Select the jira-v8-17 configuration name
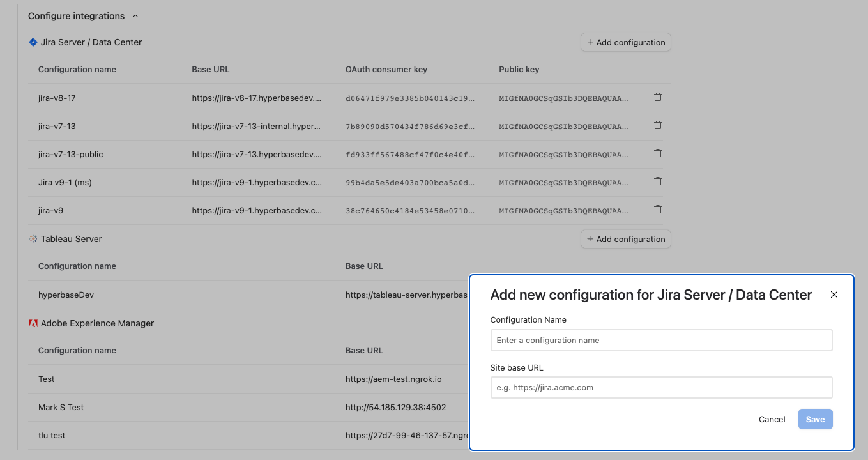Screen dimensions: 868x460 click(57, 98)
